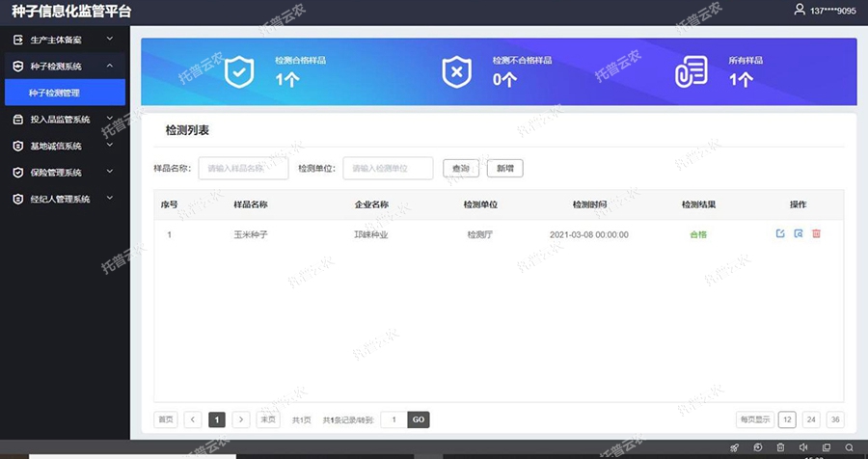Click the 样品名称 input field

243,168
